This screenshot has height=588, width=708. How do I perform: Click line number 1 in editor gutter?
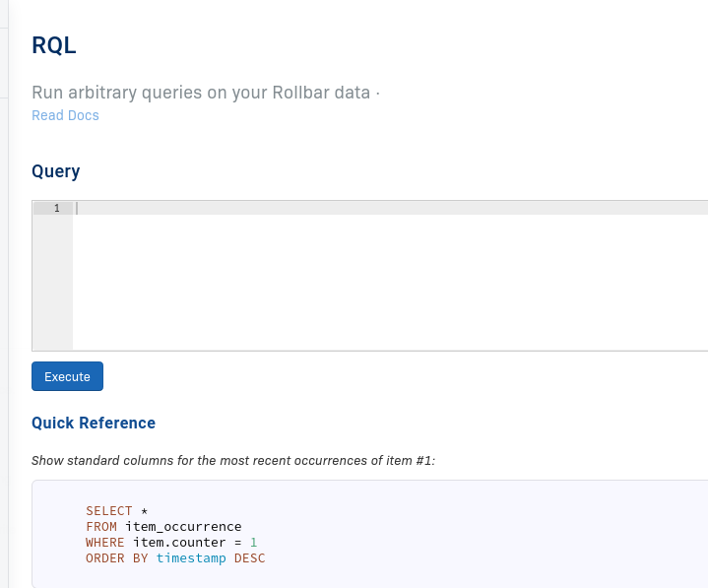tap(56, 208)
